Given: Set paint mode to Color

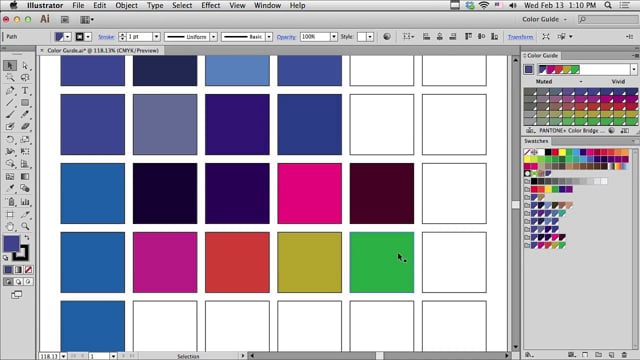Looking at the screenshot, I should pos(8,270).
